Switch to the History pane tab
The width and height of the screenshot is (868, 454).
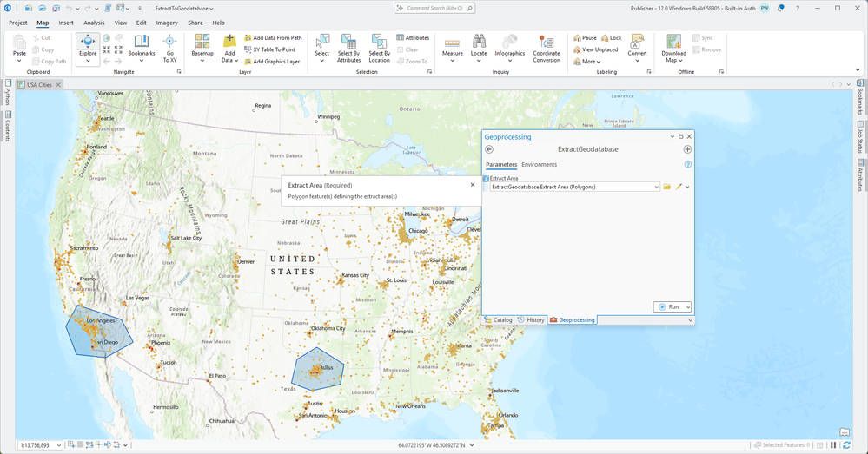tap(531, 319)
